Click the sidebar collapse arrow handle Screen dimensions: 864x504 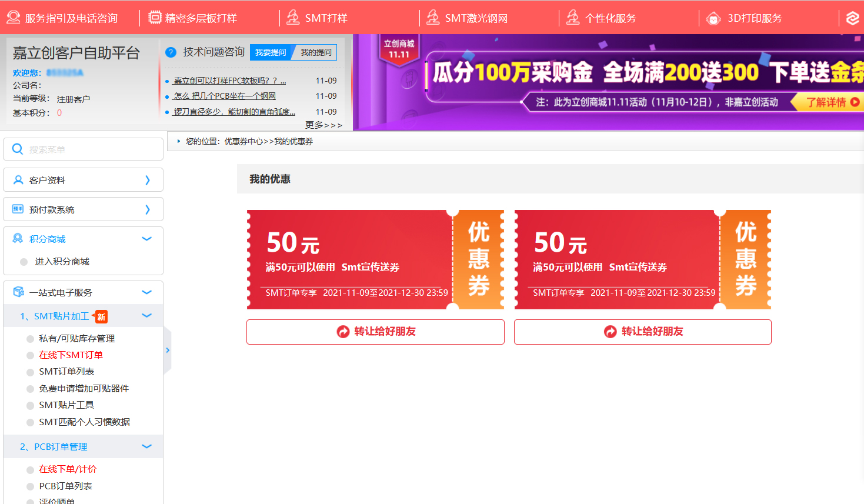[168, 351]
